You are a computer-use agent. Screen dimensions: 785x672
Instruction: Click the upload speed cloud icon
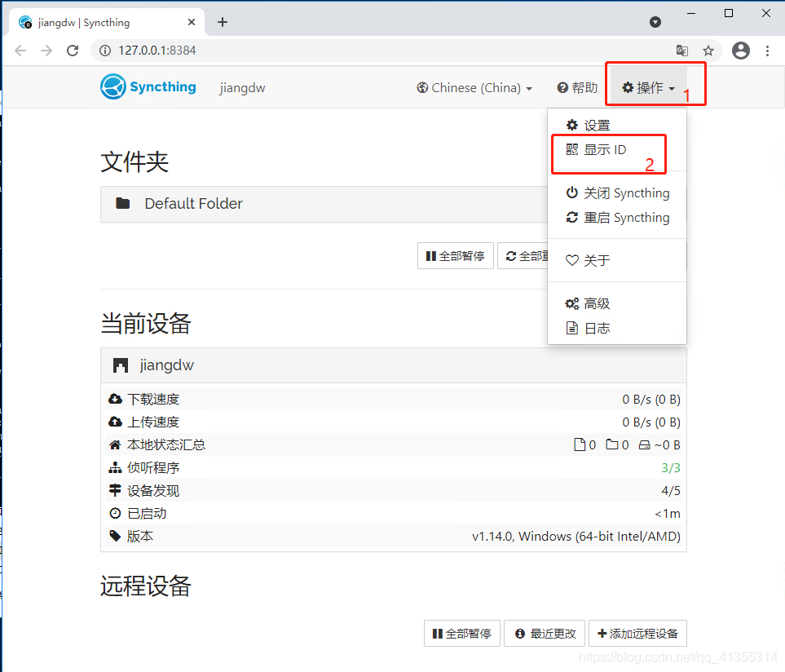(x=115, y=422)
